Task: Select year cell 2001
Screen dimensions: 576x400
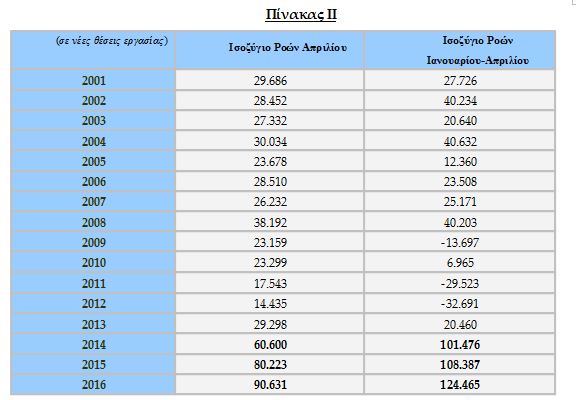Action: coord(94,81)
